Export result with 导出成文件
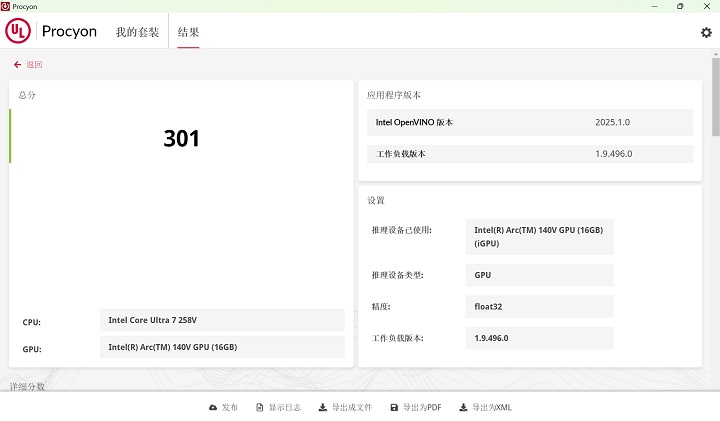Viewport: 720px width, 421px height. tap(352, 407)
